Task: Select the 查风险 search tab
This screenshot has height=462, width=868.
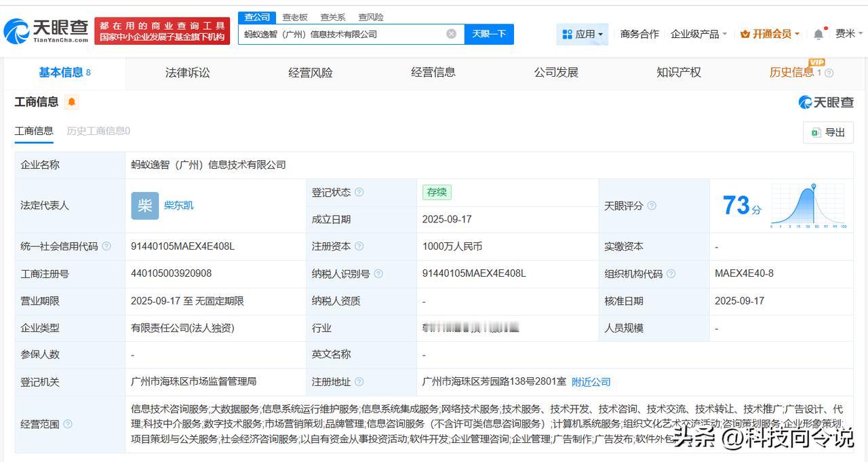Action: [371, 17]
